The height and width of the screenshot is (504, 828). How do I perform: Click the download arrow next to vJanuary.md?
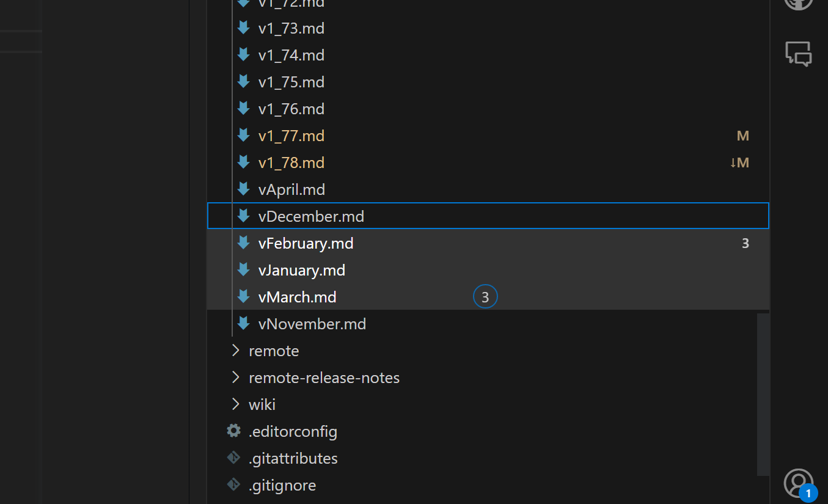[243, 270]
